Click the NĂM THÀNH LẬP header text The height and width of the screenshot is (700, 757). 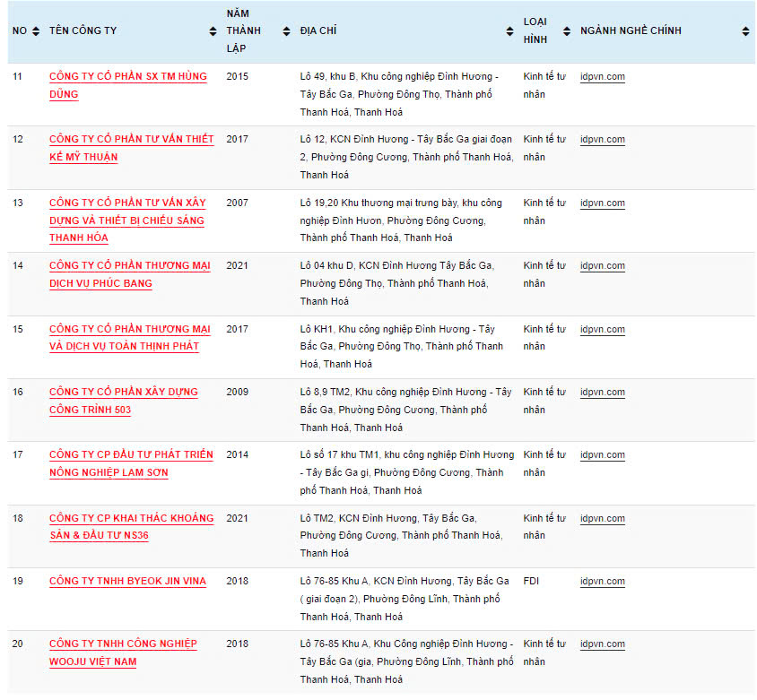point(243,30)
